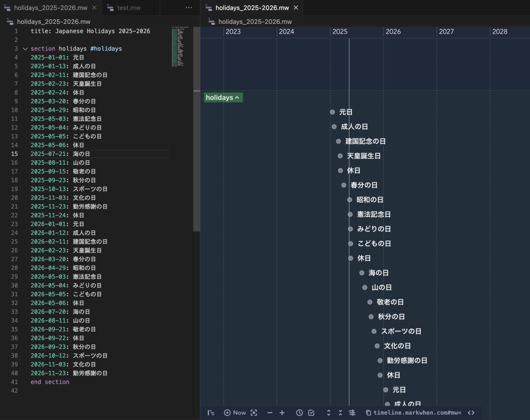
Task: Click the editor vertical scrollbar thumb
Action: [196, 129]
